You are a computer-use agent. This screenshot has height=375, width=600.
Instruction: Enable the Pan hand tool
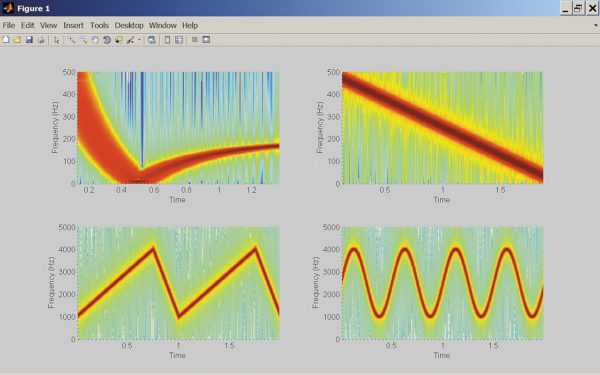click(95, 40)
